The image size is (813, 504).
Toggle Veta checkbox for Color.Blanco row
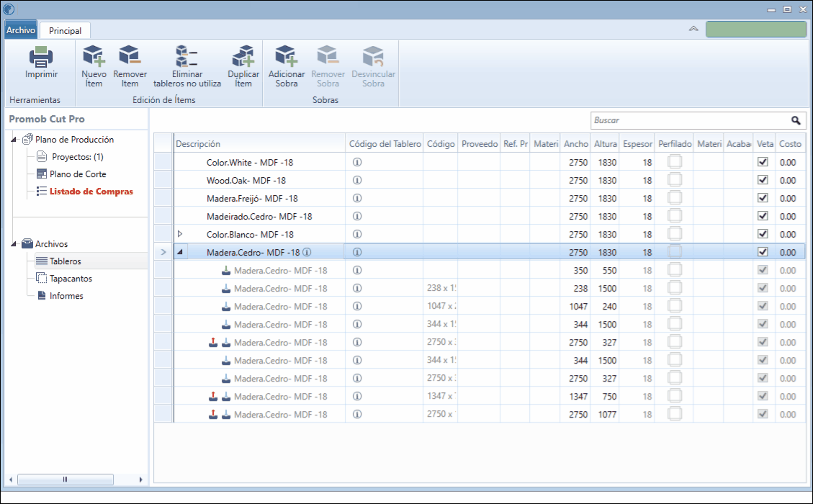[x=763, y=234]
